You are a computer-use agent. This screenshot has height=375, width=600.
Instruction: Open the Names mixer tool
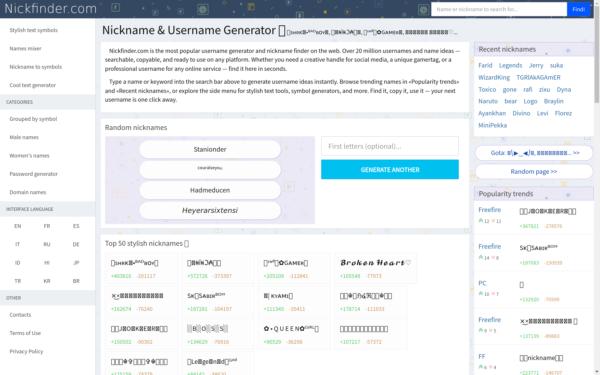25,48
